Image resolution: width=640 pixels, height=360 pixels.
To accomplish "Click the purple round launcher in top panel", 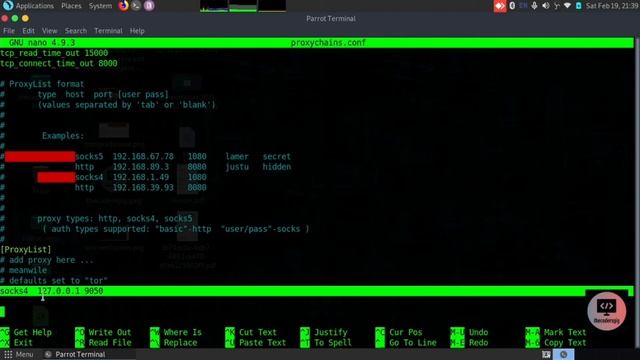I will (149, 6).
